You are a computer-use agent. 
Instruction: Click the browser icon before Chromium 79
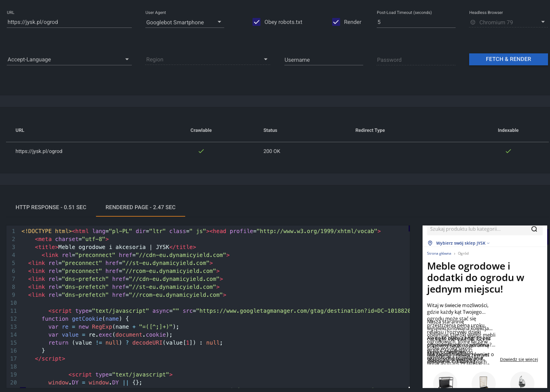473,22
